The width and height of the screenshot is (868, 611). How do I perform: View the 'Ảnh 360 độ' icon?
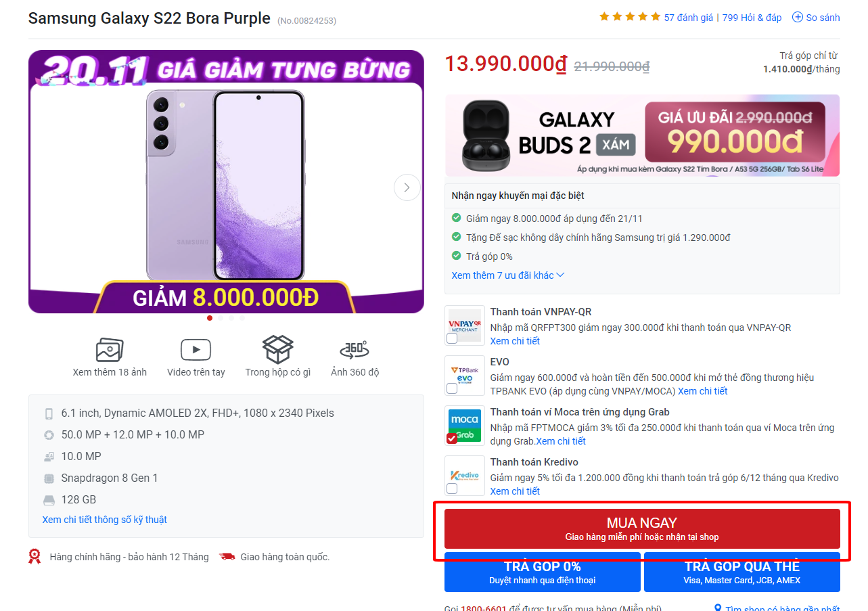coord(355,350)
